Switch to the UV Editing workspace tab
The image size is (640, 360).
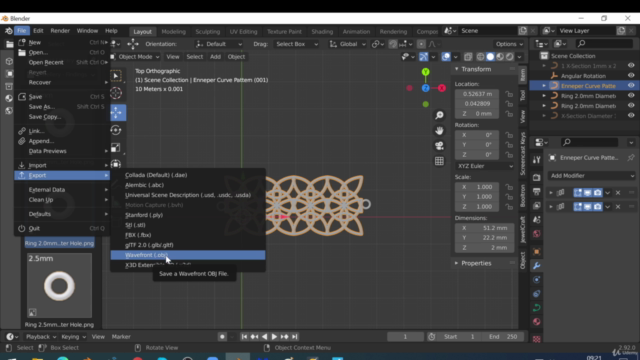pos(243,31)
